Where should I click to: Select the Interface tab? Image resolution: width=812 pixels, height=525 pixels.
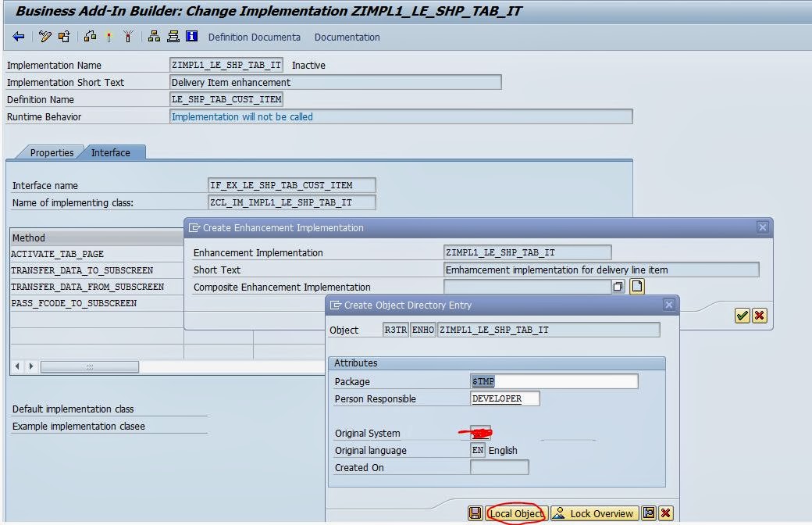111,152
